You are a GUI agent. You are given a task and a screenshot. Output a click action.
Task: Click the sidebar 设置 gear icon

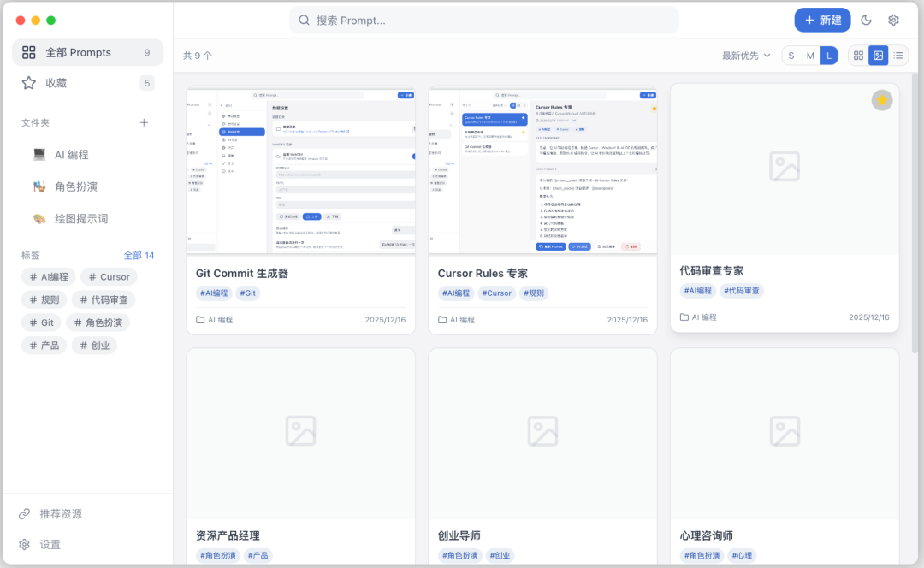(24, 544)
